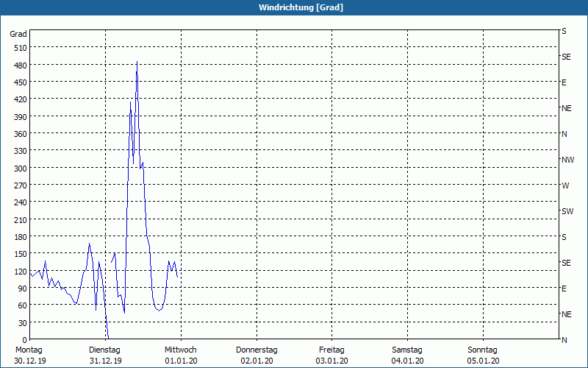Click the 510 value on the degree axis

tap(21, 48)
